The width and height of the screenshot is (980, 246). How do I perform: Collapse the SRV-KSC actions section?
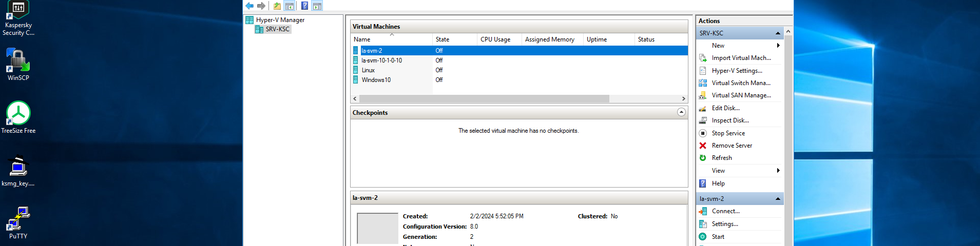point(778,33)
